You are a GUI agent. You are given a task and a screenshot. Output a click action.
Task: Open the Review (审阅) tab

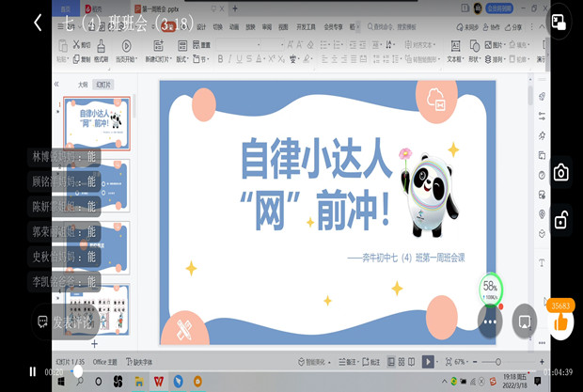267,26
